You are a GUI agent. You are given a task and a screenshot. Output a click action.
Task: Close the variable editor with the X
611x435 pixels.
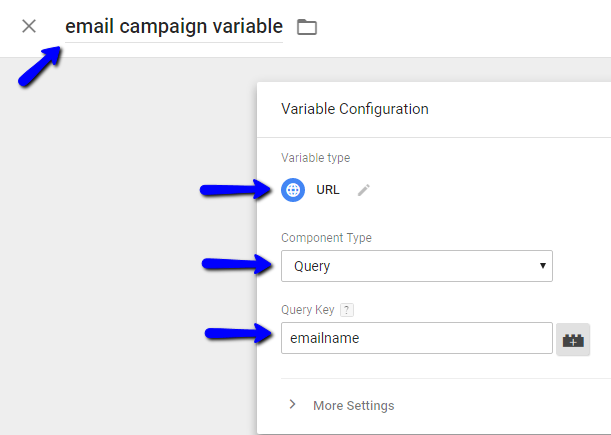(x=29, y=26)
